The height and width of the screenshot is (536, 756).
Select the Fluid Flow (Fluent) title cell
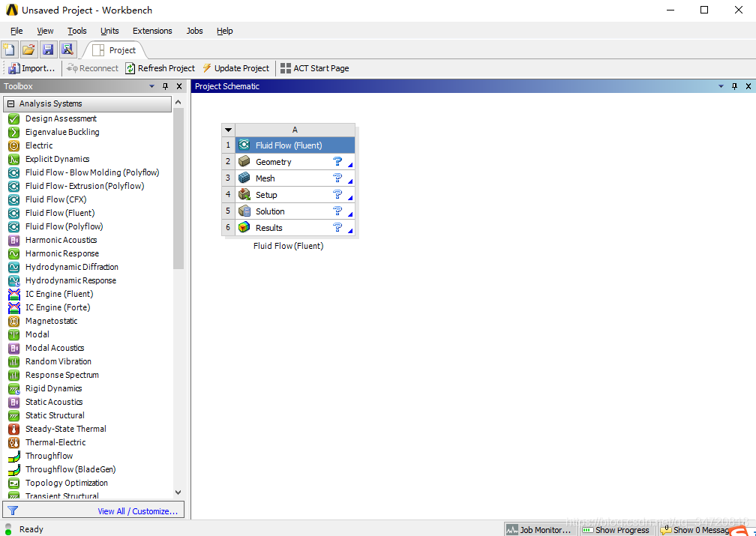coord(295,145)
